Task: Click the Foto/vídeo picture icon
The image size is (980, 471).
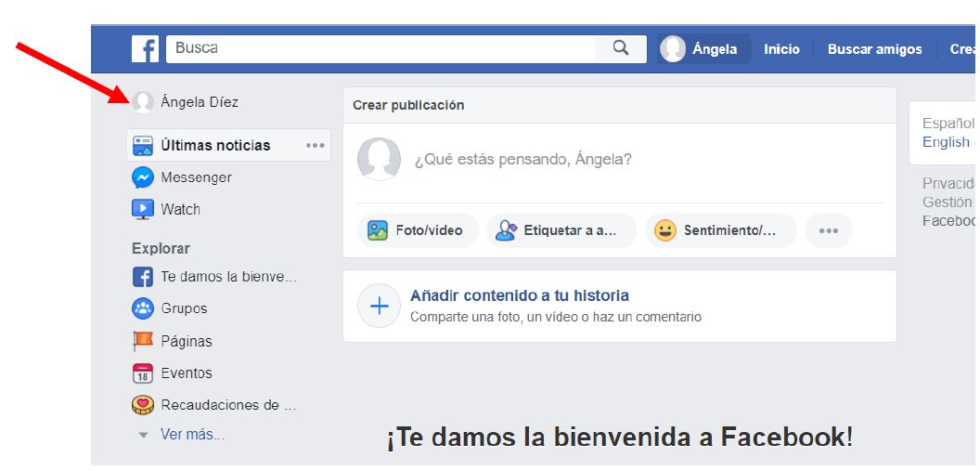Action: pyautogui.click(x=378, y=230)
